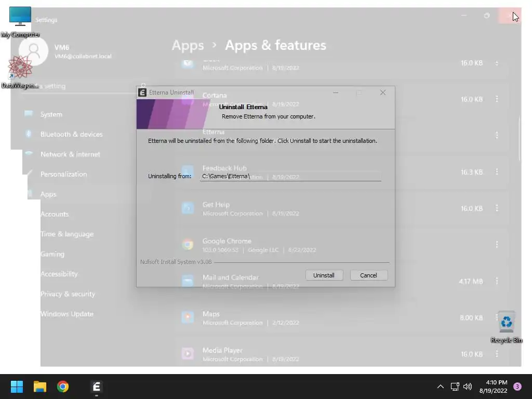Open the network status tray icon
This screenshot has height=399, width=532.
coord(455,387)
